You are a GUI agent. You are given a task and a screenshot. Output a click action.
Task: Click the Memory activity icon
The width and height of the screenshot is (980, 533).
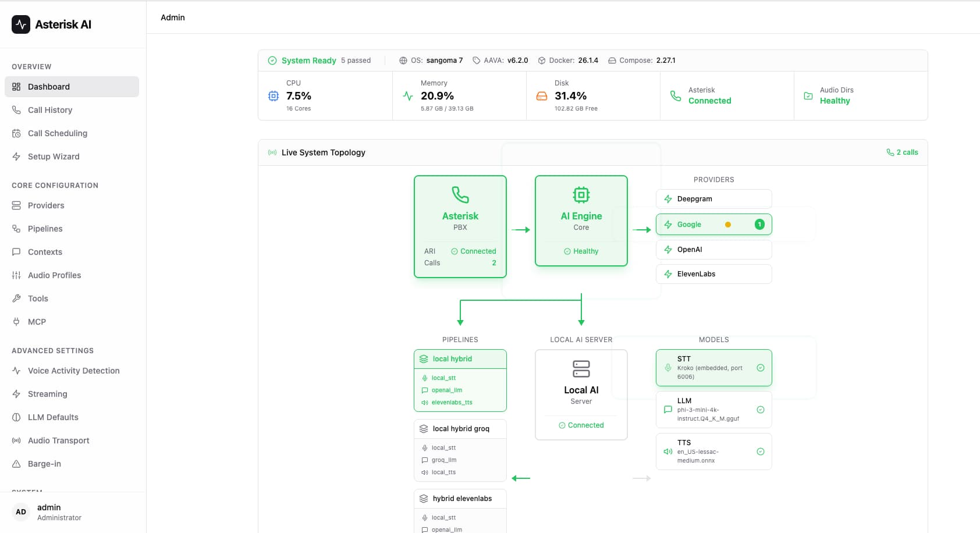pyautogui.click(x=408, y=96)
